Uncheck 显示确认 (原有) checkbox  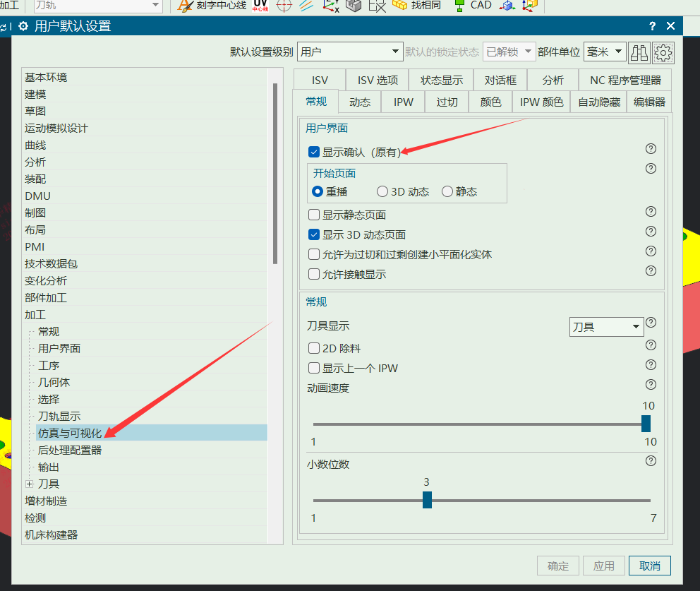pos(314,152)
